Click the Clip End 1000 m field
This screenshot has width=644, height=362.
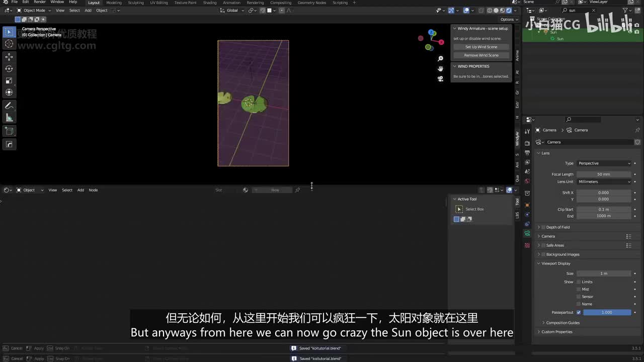[604, 216]
